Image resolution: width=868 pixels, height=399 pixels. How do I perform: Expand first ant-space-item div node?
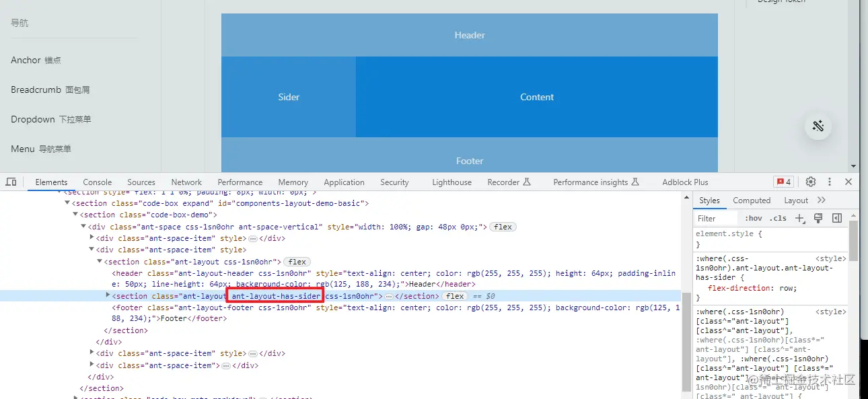(92, 238)
